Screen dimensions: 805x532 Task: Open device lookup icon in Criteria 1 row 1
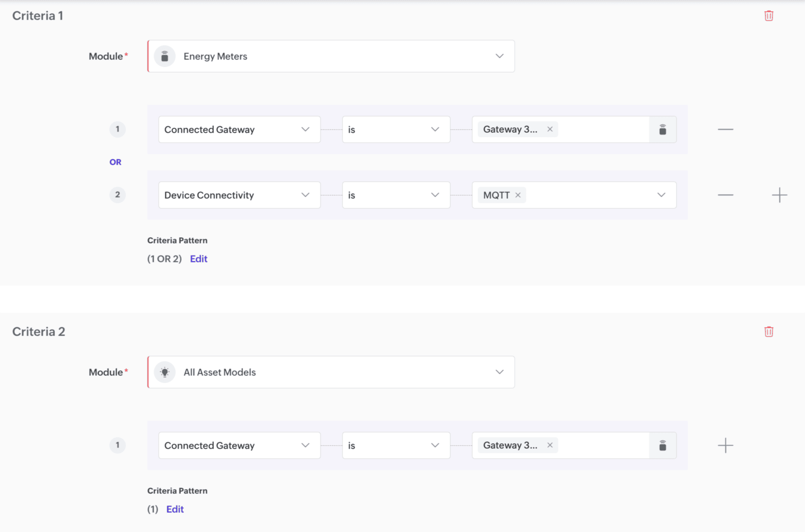(x=663, y=130)
